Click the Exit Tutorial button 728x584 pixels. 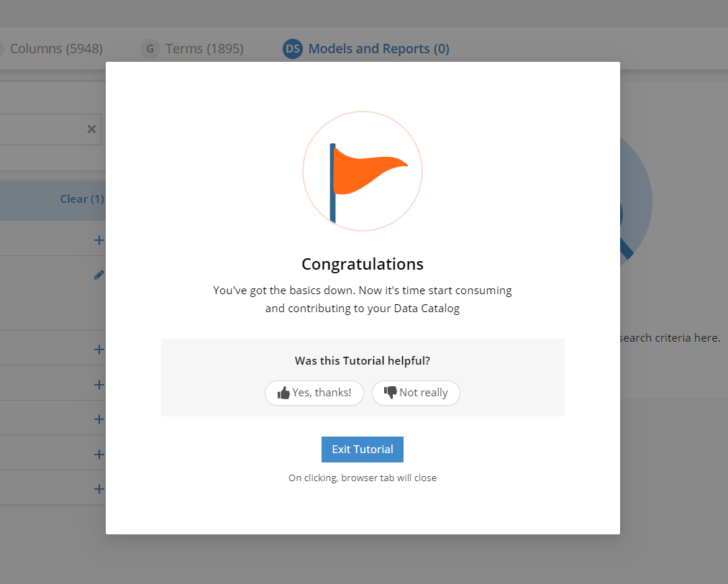point(362,450)
